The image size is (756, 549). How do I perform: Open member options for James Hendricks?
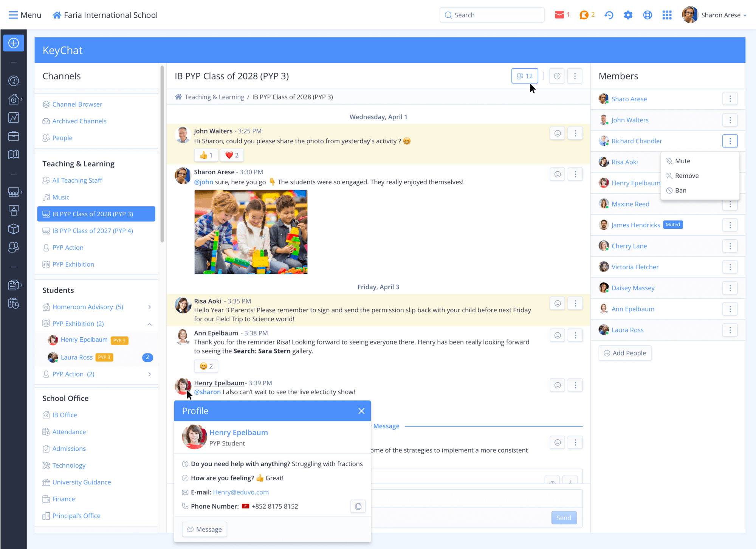(x=730, y=225)
